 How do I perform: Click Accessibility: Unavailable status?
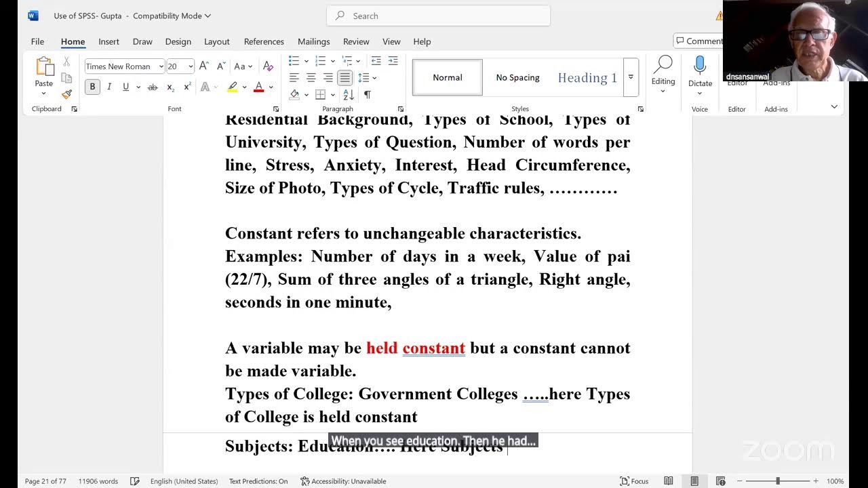pos(343,481)
